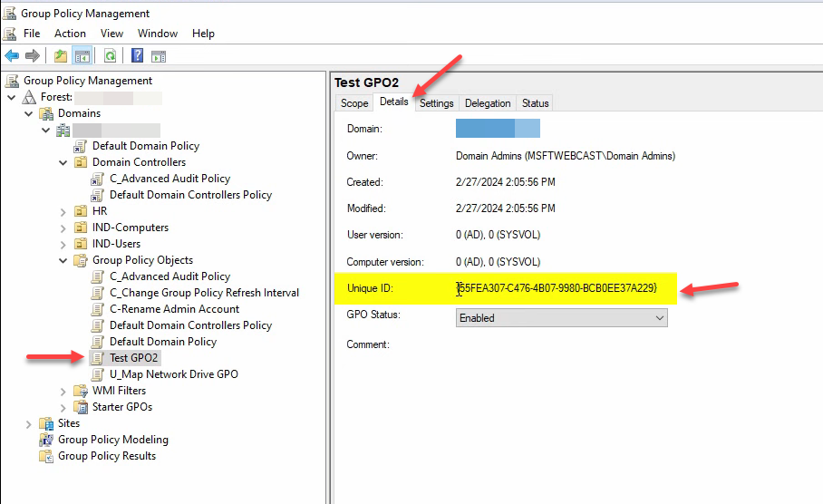Image resolution: width=823 pixels, height=504 pixels.
Task: Click the Test GPO2 scroll icon
Action: coord(98,358)
